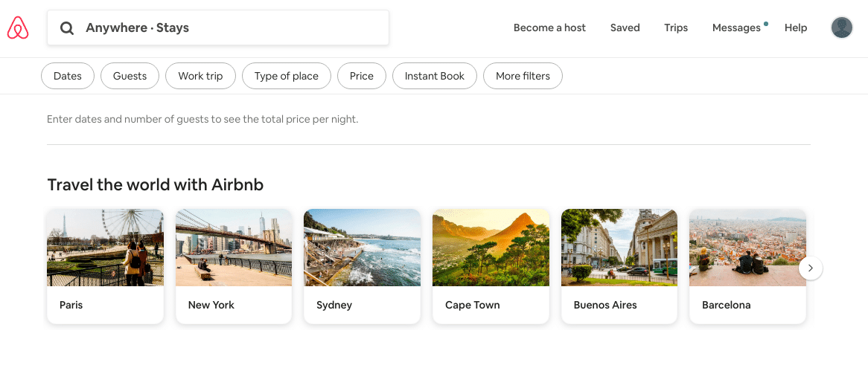868x368 pixels.
Task: Open the Dates filter
Action: (x=68, y=77)
